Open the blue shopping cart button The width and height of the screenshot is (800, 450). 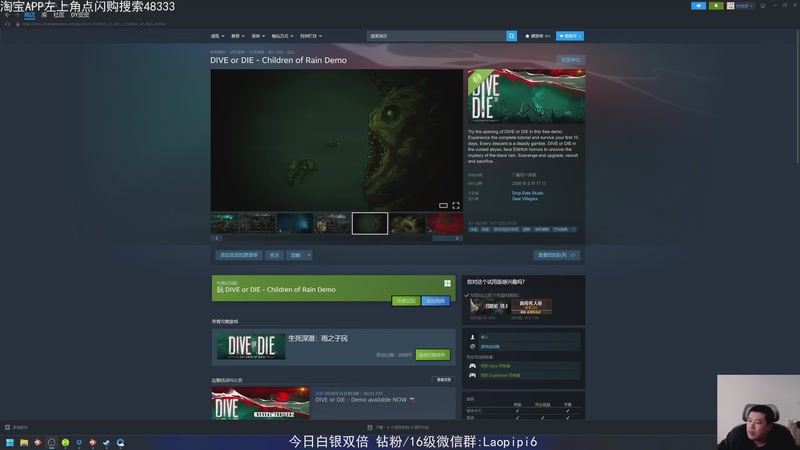570,36
